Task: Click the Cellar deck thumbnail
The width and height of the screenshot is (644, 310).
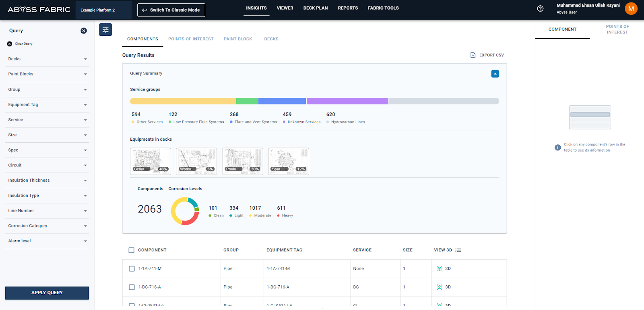Action: (x=151, y=161)
